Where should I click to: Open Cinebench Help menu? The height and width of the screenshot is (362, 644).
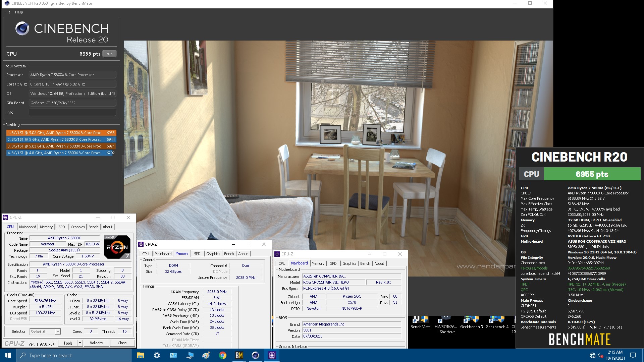tap(19, 12)
